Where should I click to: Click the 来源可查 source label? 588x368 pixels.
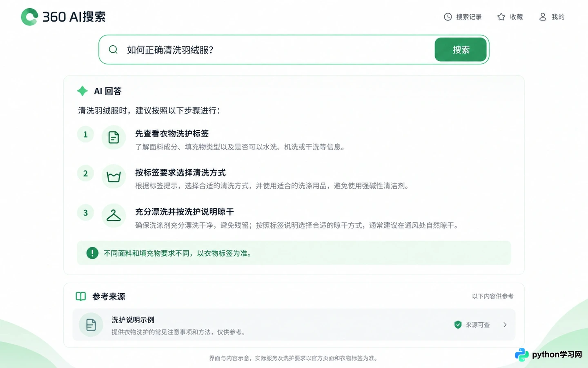pyautogui.click(x=478, y=325)
